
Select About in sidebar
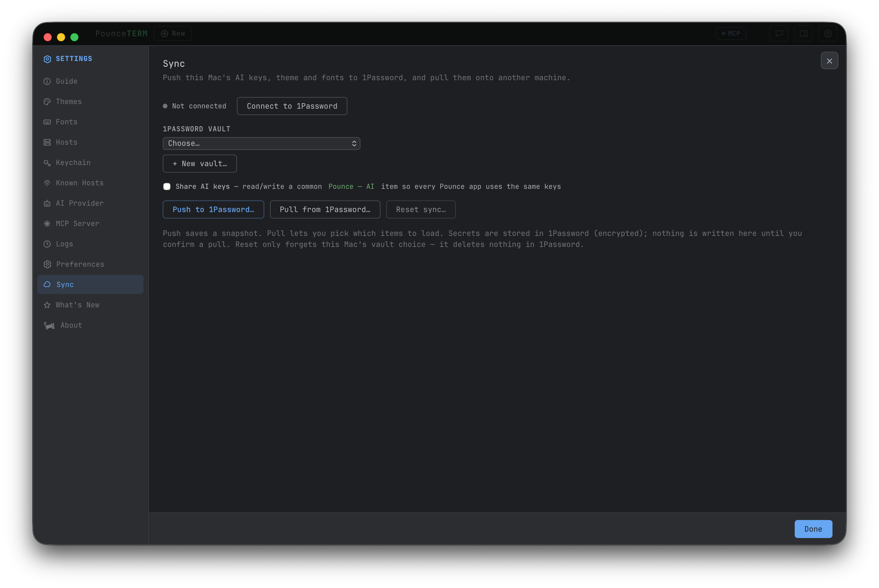pos(90,325)
